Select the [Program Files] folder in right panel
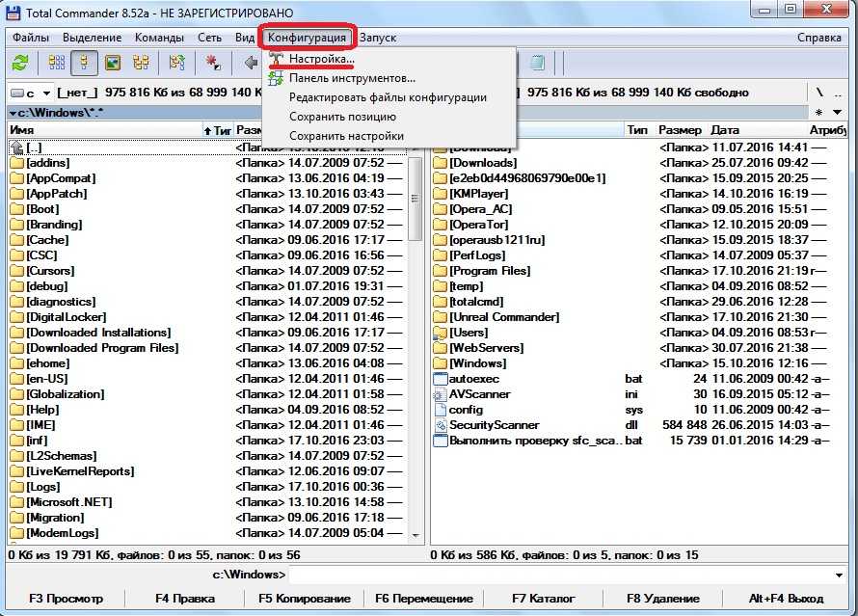 tap(490, 271)
